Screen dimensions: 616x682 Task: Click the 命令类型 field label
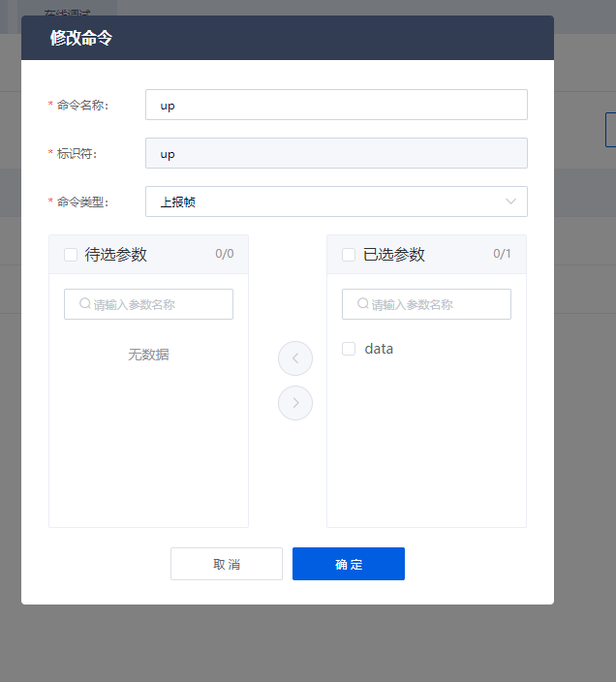83,201
